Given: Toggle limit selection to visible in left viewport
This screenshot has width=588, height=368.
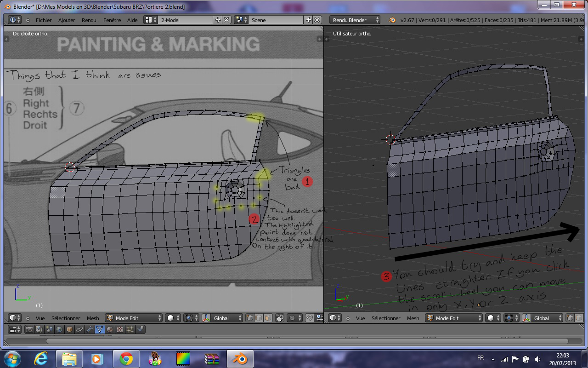Looking at the screenshot, I should pos(279,318).
